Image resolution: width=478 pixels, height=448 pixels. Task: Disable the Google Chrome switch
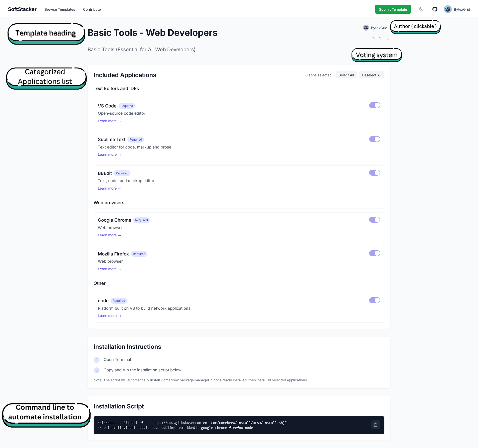click(375, 220)
